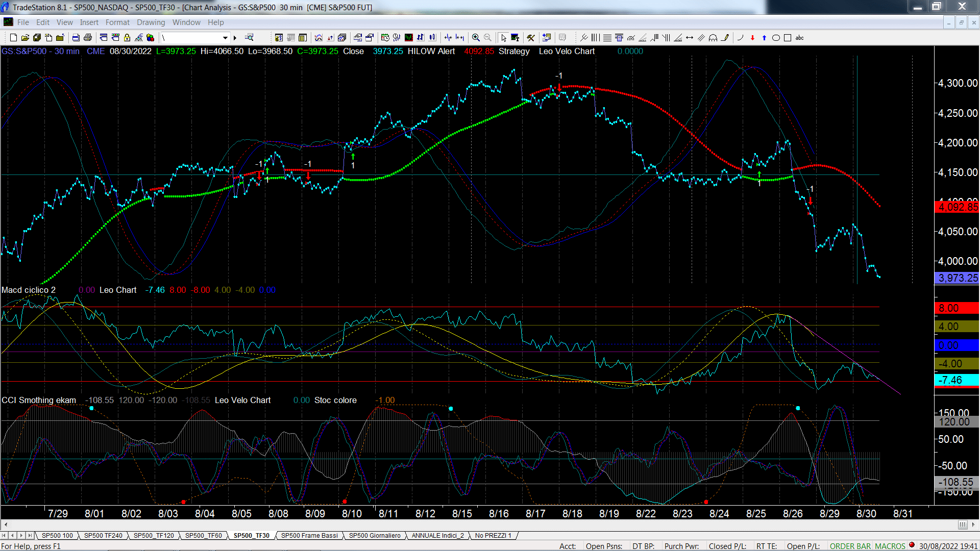Image resolution: width=980 pixels, height=551 pixels.
Task: Click the cyan -7.46 indicator value
Action: pyautogui.click(x=957, y=381)
